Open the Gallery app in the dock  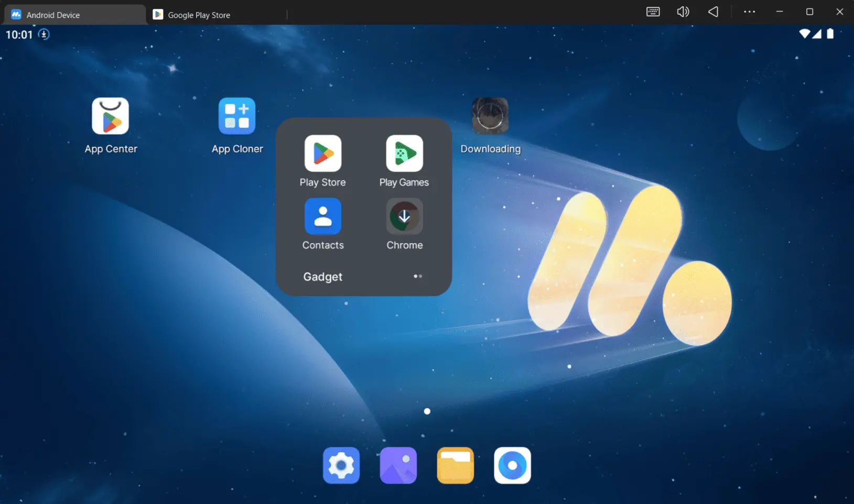(398, 465)
